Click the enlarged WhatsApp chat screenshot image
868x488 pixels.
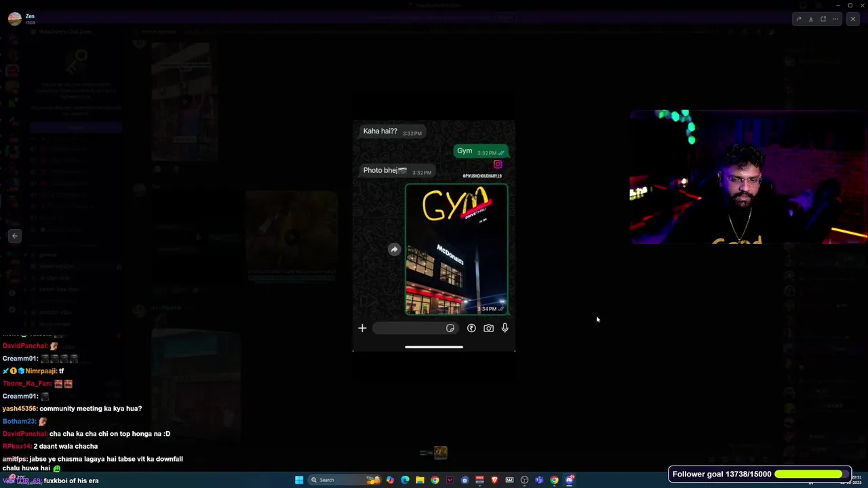(x=434, y=236)
